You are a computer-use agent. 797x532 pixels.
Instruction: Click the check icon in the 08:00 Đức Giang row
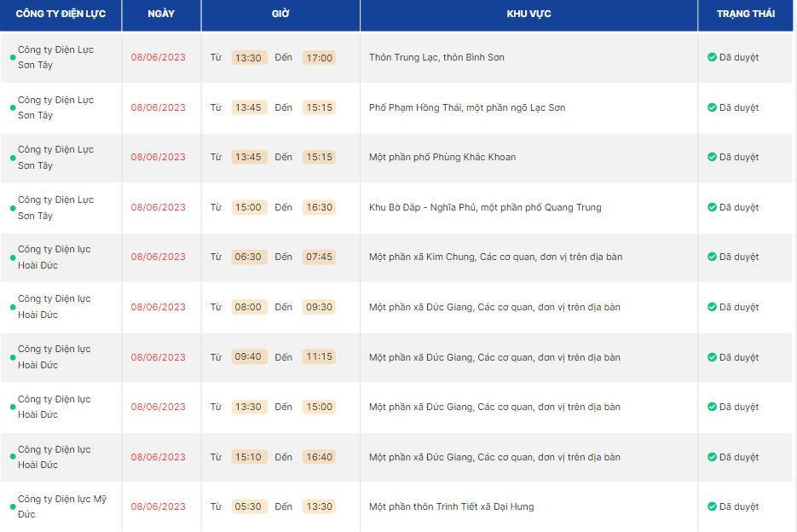(712, 307)
